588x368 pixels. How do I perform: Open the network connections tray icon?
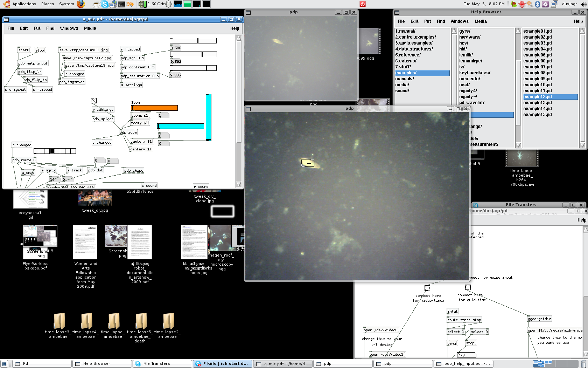click(x=554, y=4)
